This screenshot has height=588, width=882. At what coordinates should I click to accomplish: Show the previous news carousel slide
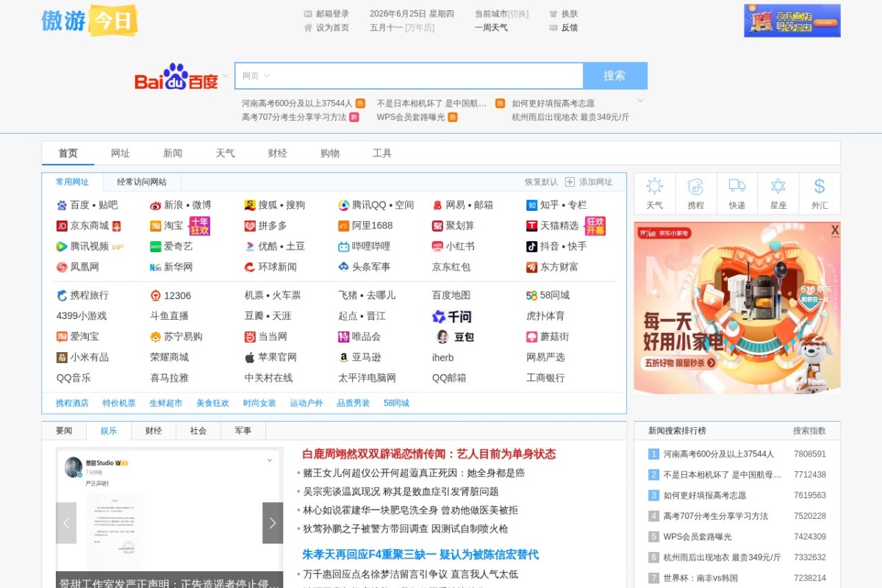(66, 523)
